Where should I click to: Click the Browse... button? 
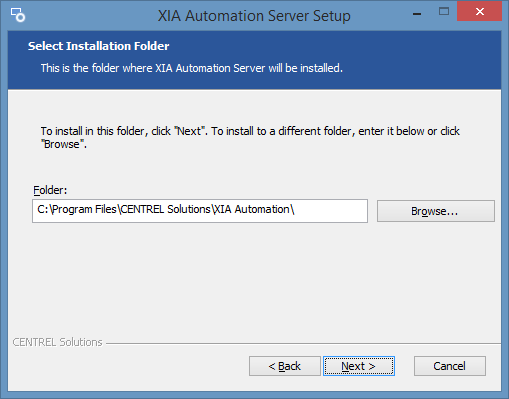point(436,211)
